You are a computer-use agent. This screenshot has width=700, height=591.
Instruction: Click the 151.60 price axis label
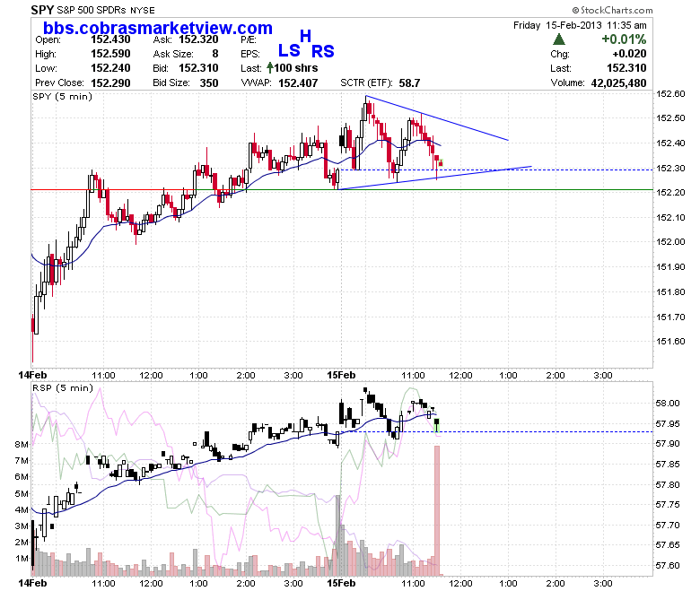coord(670,341)
